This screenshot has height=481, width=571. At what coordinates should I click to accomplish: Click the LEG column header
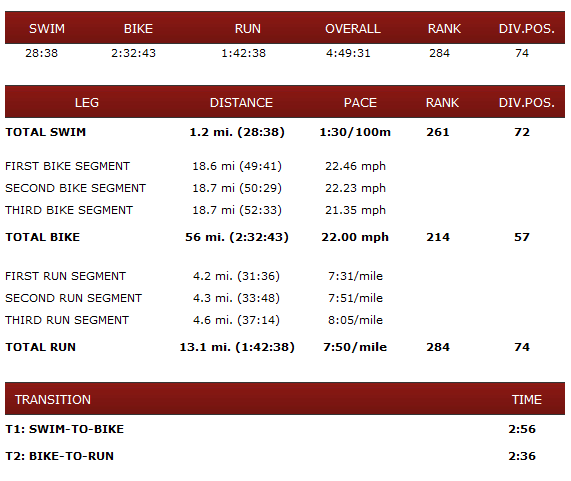87,103
